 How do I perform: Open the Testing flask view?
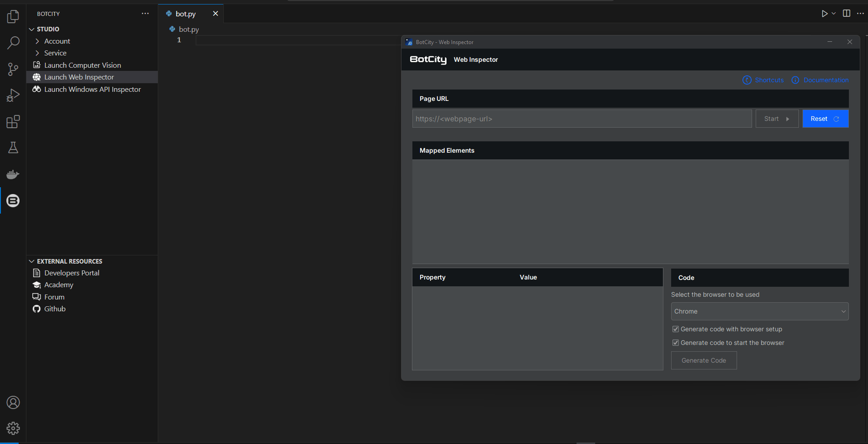click(x=13, y=148)
